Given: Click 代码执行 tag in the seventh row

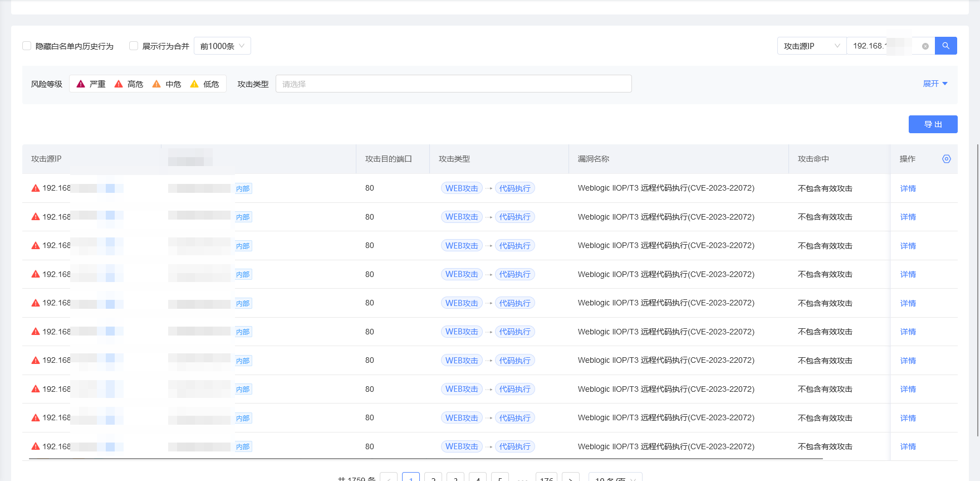Looking at the screenshot, I should (515, 361).
